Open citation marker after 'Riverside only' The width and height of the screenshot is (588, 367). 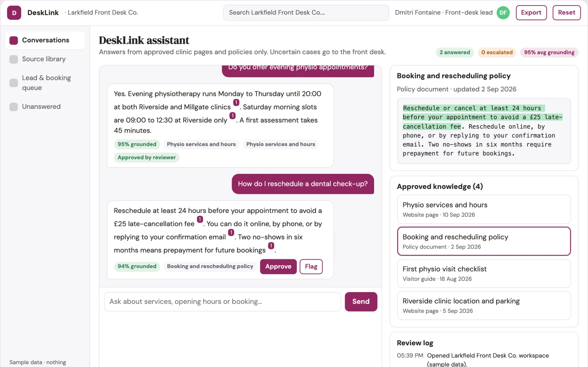point(233,116)
